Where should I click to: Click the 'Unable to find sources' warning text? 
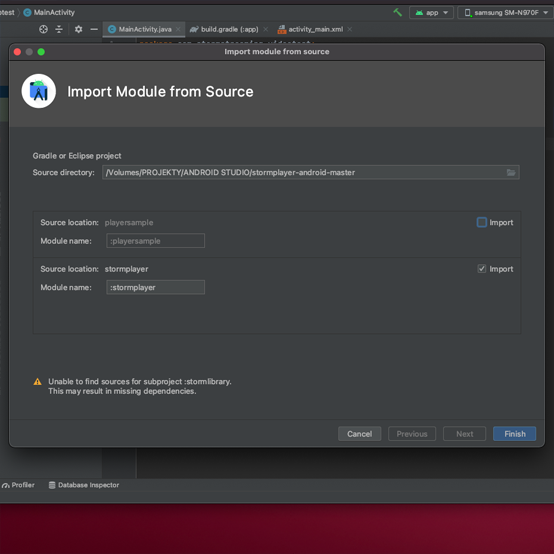(140, 386)
